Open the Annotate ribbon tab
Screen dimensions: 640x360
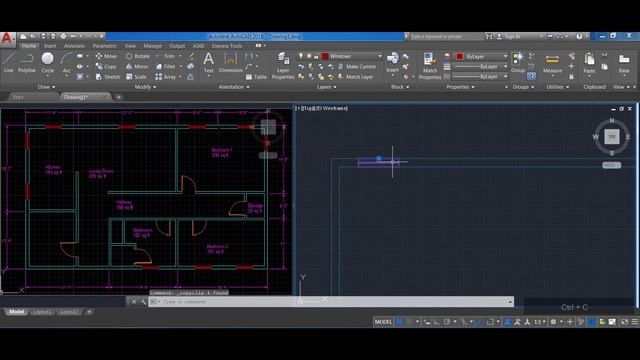(74, 46)
